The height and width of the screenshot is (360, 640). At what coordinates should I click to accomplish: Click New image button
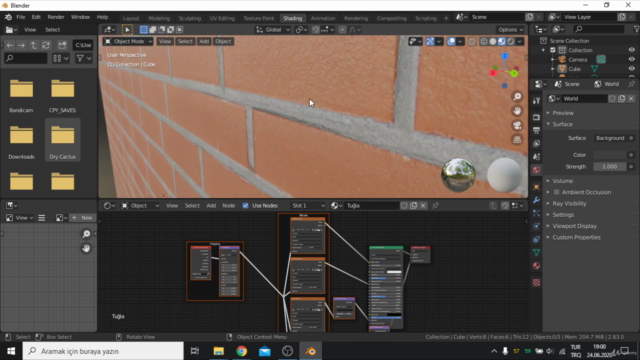(82, 218)
